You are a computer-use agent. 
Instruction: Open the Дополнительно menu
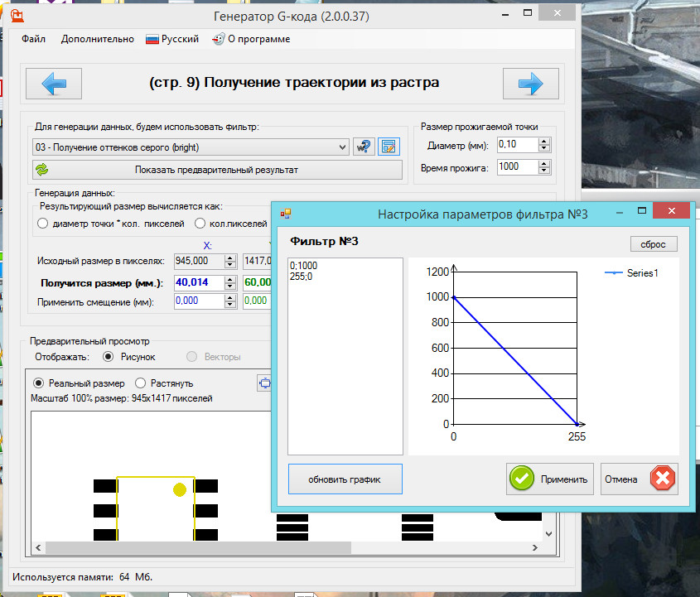tap(97, 39)
